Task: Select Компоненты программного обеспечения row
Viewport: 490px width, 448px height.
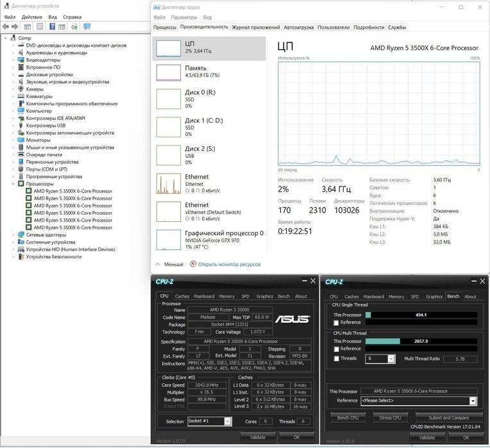Action: click(72, 104)
